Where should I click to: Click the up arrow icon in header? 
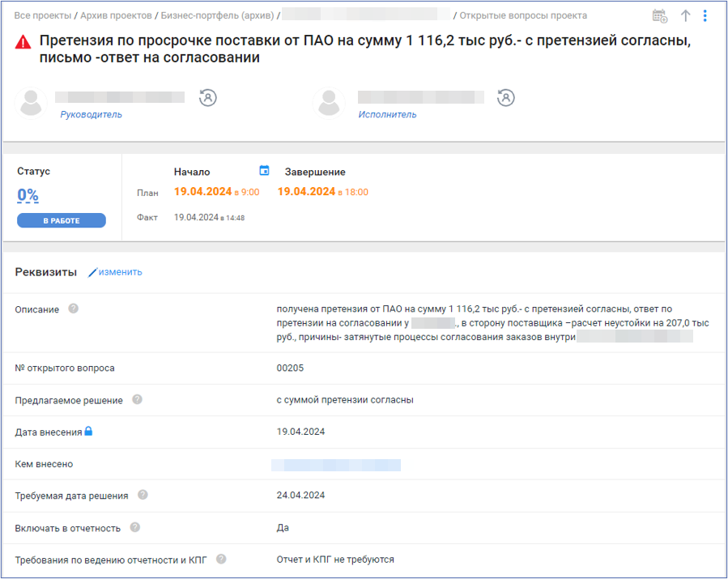click(x=685, y=16)
